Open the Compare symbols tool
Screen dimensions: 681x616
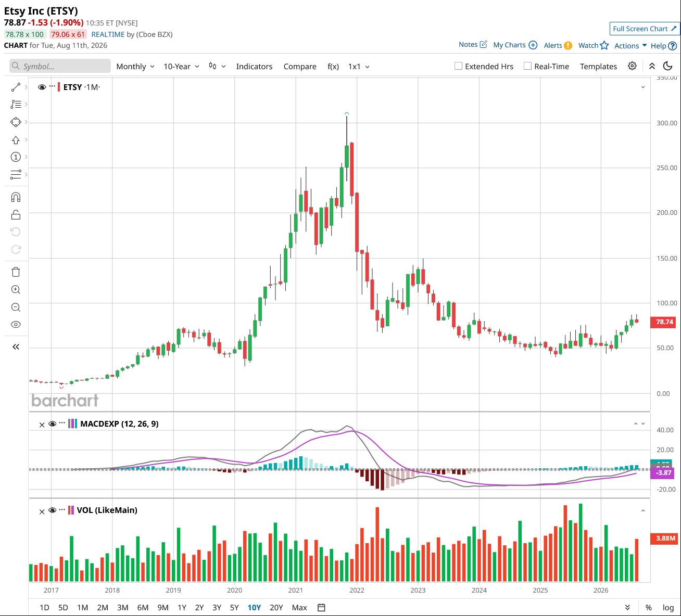(300, 66)
